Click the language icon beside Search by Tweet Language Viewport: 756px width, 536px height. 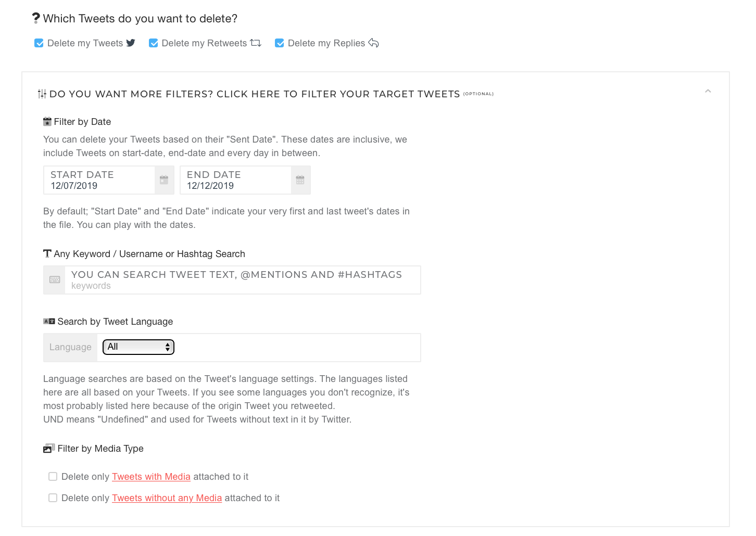click(x=49, y=321)
